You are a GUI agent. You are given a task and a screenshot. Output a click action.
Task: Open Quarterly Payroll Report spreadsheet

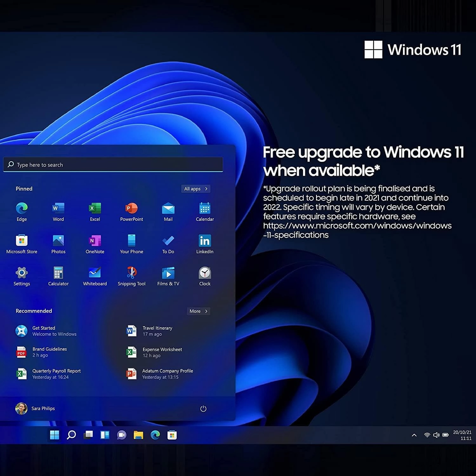48,374
